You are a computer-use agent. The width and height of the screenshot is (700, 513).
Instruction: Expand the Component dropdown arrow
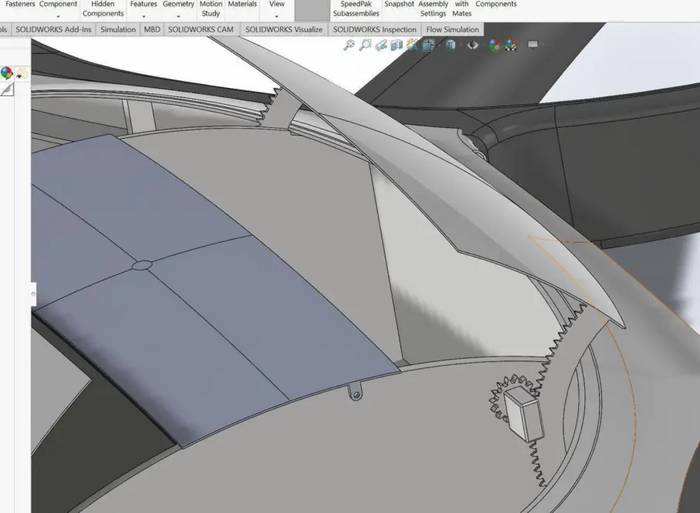[57, 16]
